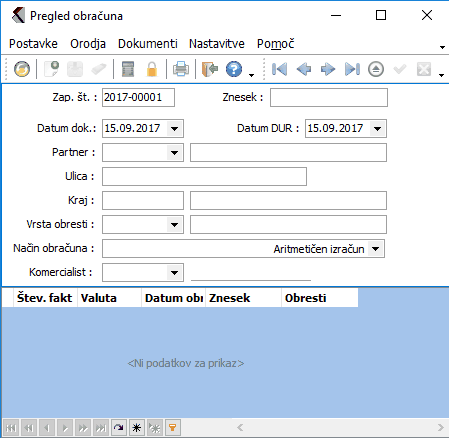Click into the Ulica input field
The image size is (449, 438).
coord(204,177)
